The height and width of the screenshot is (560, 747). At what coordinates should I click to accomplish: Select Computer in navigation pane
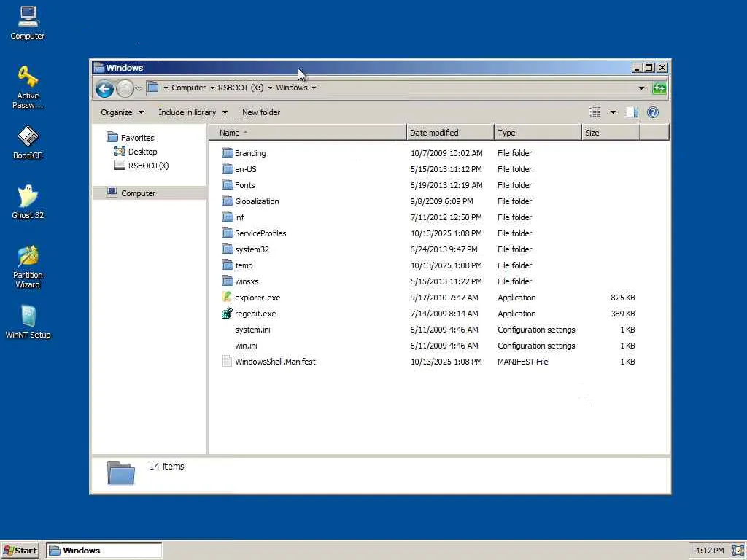click(x=138, y=192)
